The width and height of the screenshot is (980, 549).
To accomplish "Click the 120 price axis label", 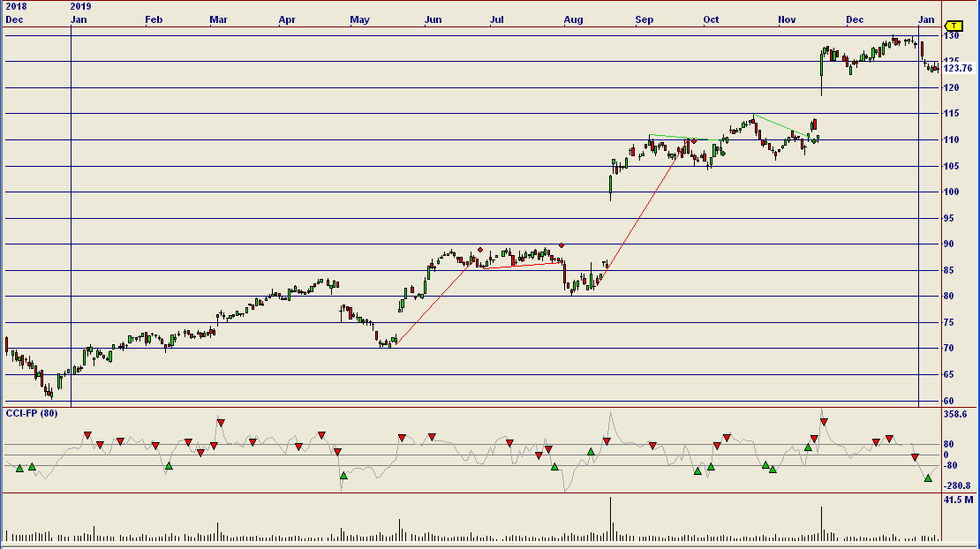I will coord(951,88).
